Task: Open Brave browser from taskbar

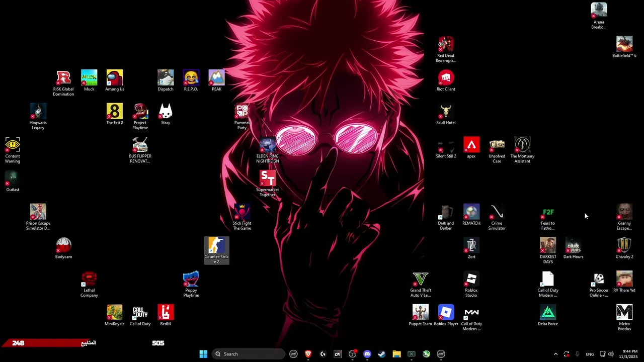Action: 308,354
